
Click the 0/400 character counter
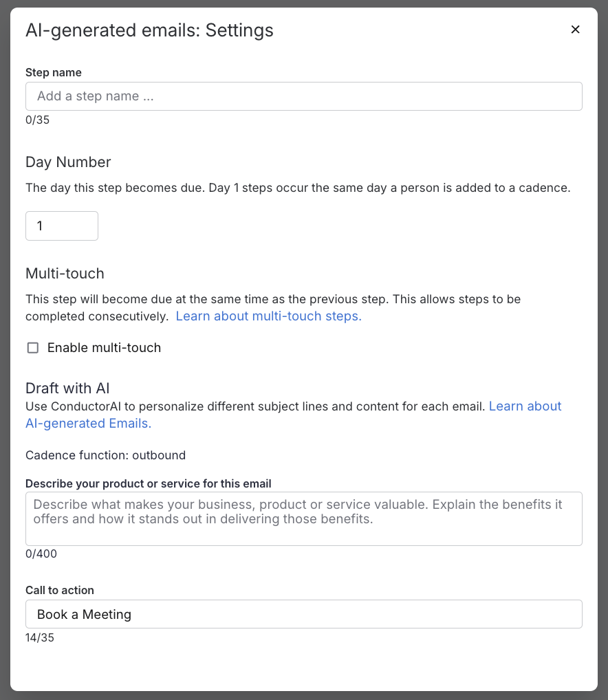click(41, 554)
